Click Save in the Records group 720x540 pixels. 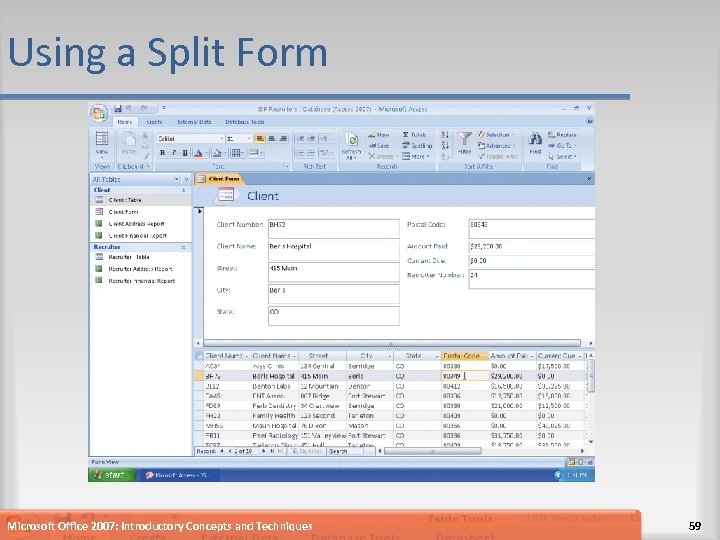(x=379, y=146)
